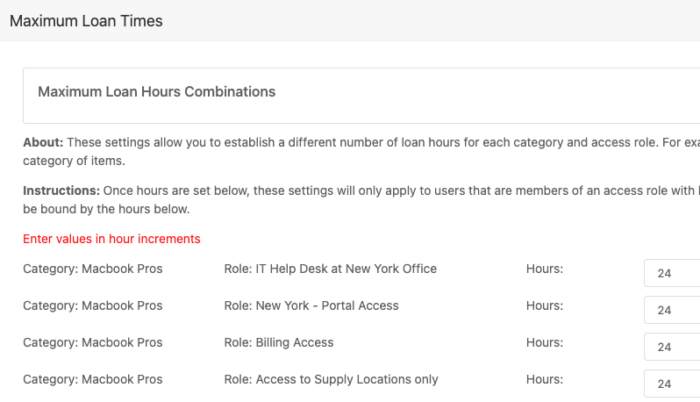Click the Hours field for Billing Access role
The image size is (700, 402).
[x=672, y=347]
